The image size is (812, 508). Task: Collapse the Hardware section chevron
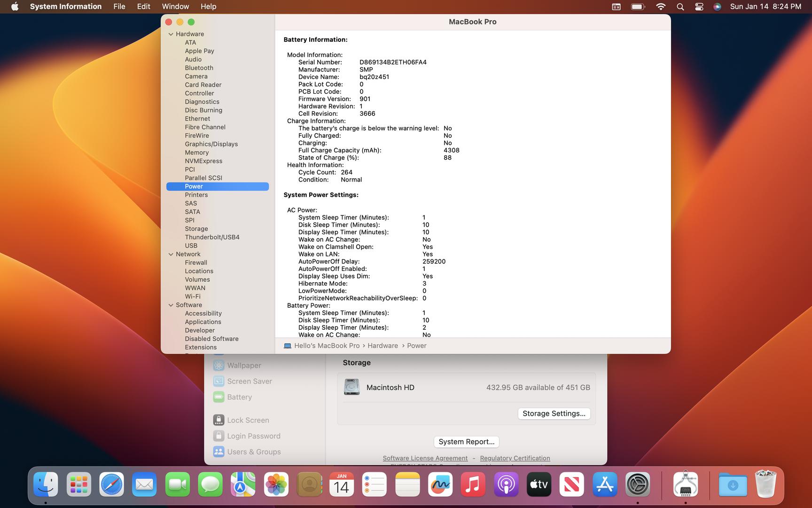171,34
